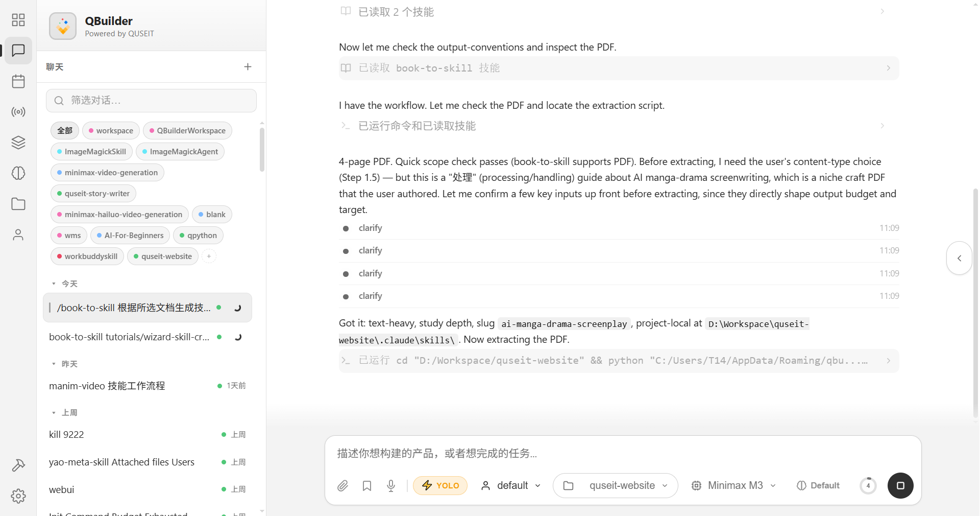
Task: Click the message input box
Action: (x=623, y=453)
